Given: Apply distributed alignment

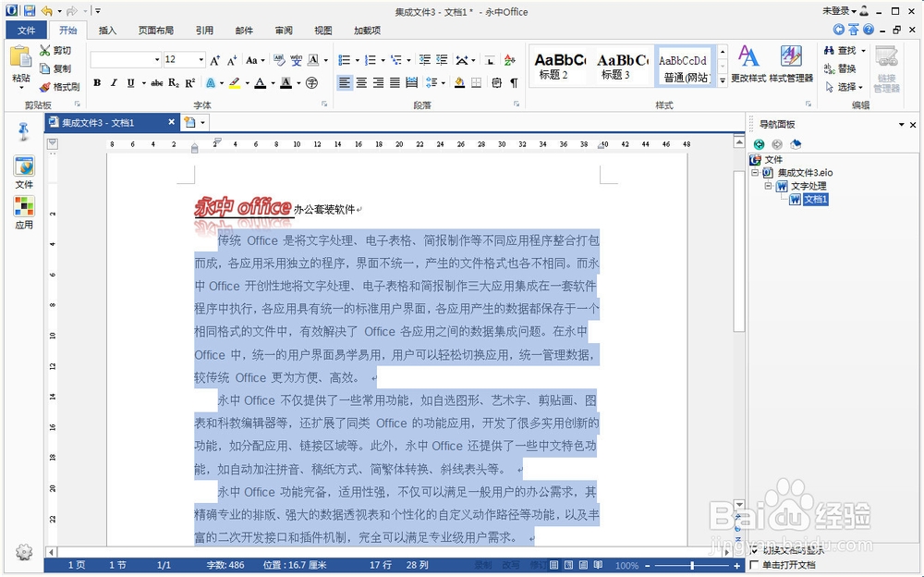Looking at the screenshot, I should coord(411,83).
